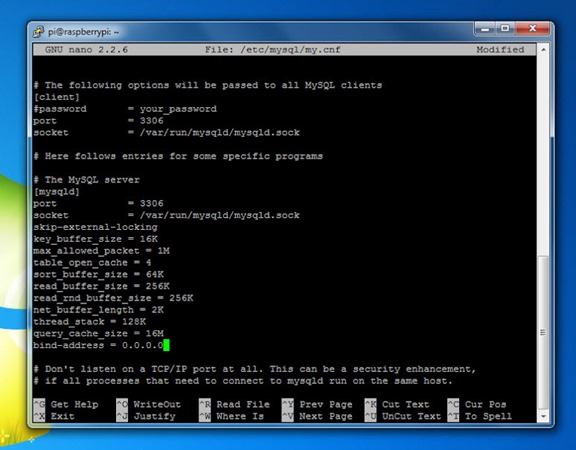Screen dimensions: 576x450
Task: Click the '# Here follows entries' comment line
Action: tap(178, 156)
